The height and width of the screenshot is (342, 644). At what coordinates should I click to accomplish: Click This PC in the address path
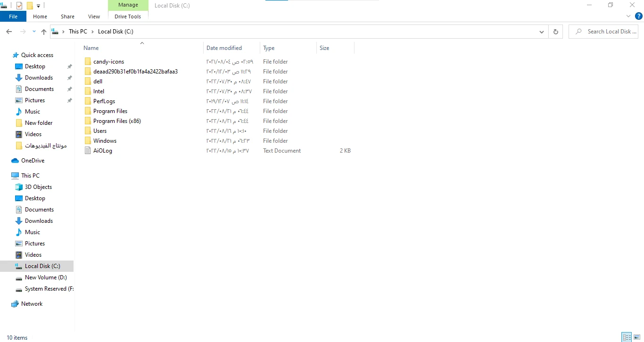78,32
